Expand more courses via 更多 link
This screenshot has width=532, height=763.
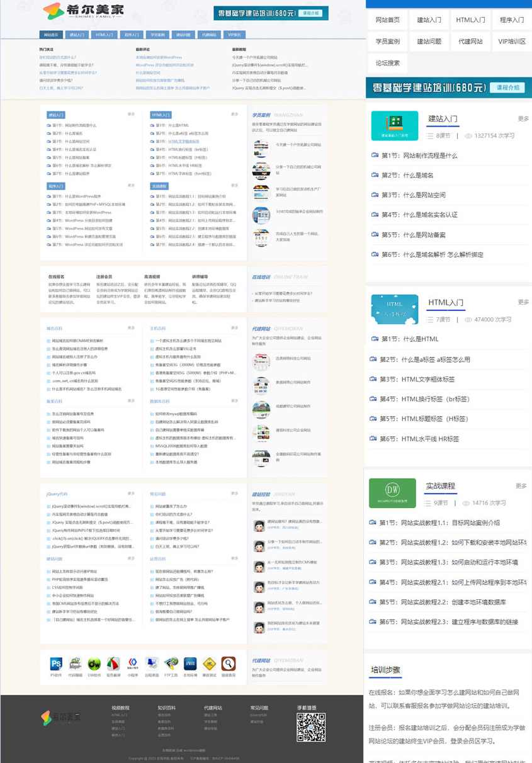click(524, 118)
